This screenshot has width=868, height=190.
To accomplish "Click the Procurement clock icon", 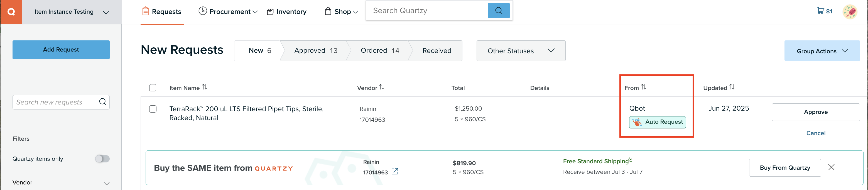I will [202, 11].
